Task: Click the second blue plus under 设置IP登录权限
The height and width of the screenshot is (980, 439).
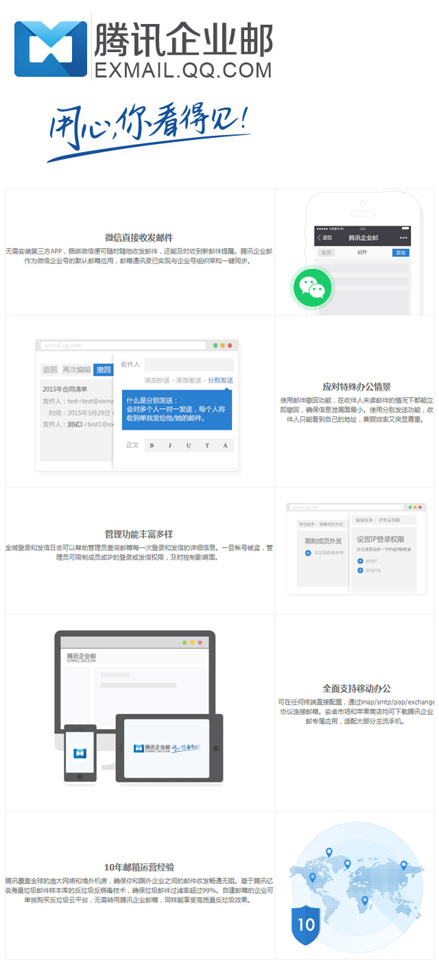Action: point(360,570)
